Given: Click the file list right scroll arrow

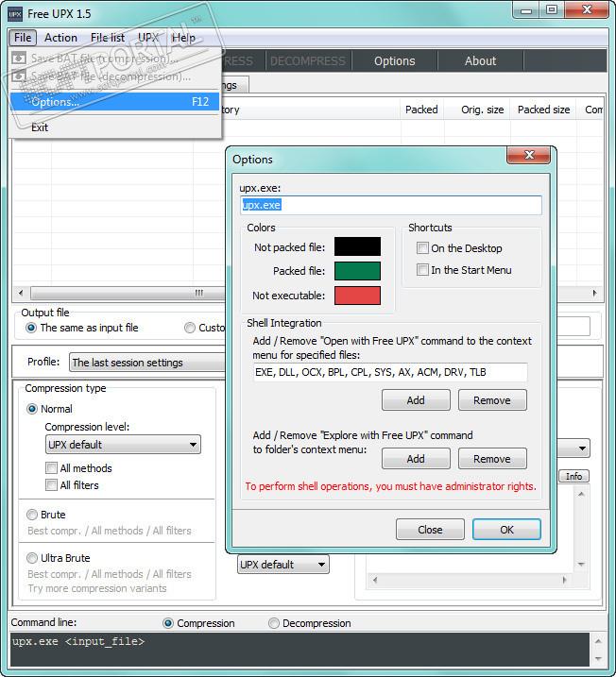Looking at the screenshot, I should coord(594,293).
